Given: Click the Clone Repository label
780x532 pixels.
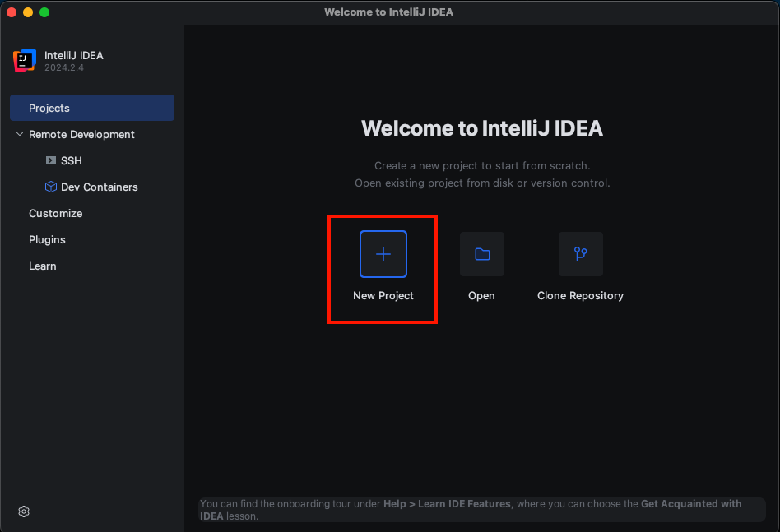Looking at the screenshot, I should [x=580, y=295].
